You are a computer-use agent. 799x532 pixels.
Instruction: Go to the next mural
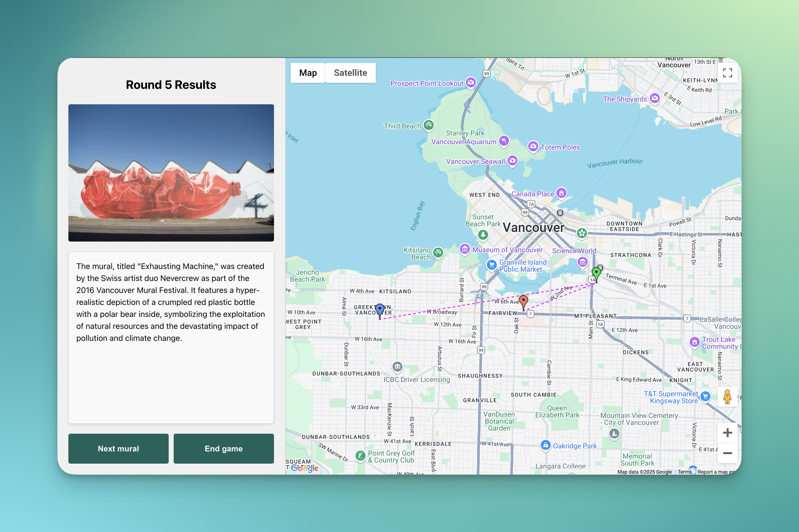[x=119, y=449]
